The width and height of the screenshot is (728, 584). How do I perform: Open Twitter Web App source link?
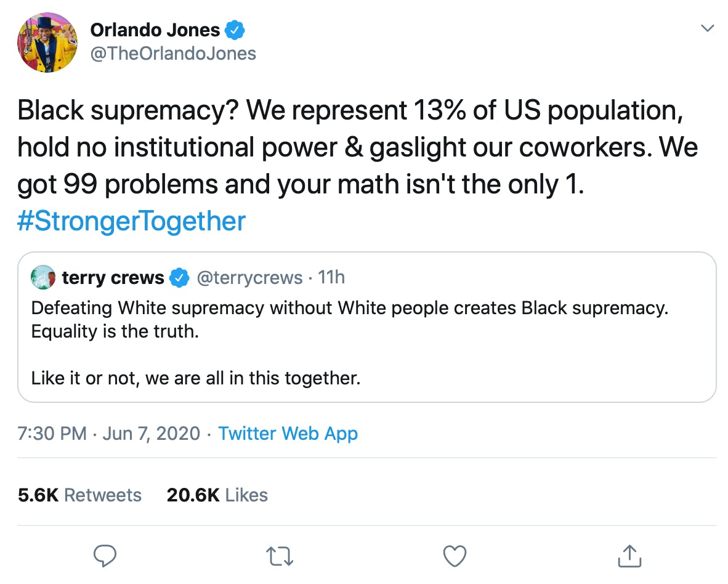point(288,434)
